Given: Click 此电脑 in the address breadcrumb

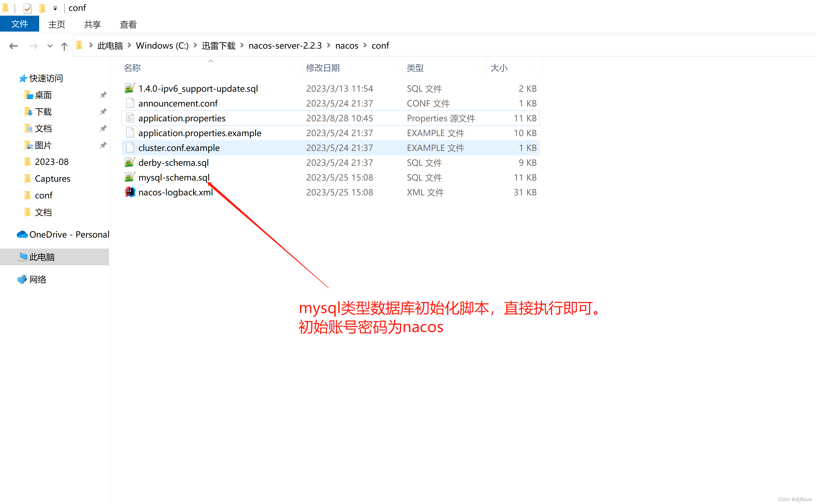Looking at the screenshot, I should (x=110, y=46).
